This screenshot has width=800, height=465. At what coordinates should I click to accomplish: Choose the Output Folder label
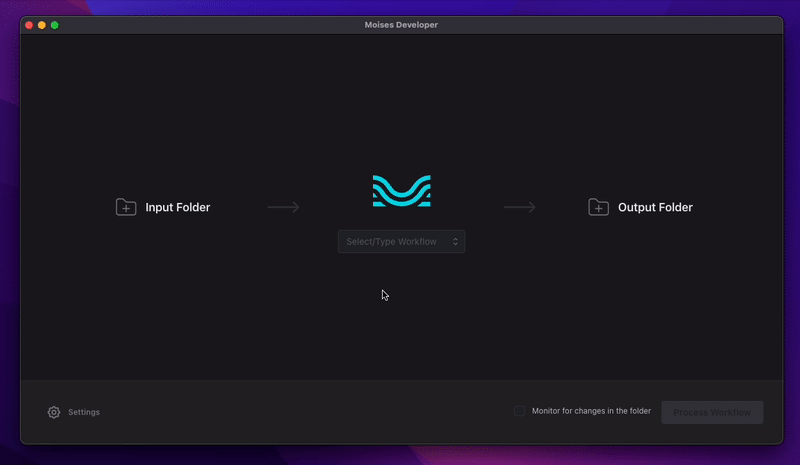[655, 207]
